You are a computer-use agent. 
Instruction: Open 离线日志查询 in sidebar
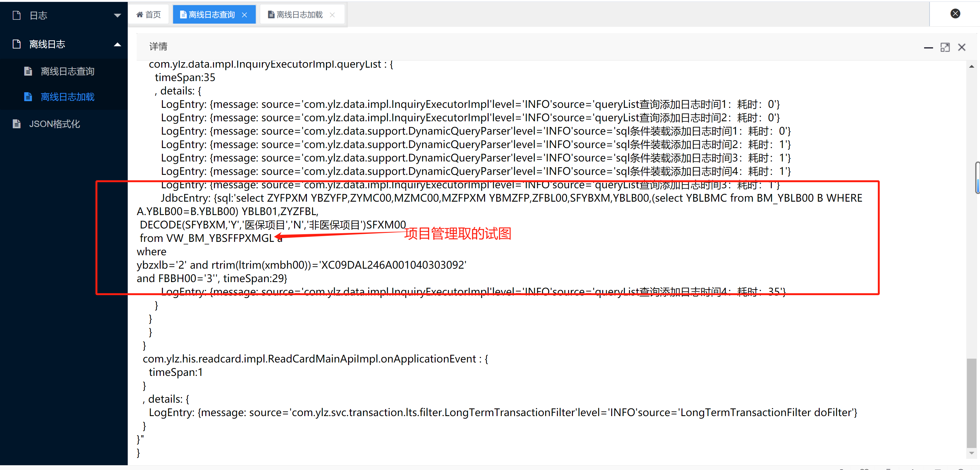point(67,71)
